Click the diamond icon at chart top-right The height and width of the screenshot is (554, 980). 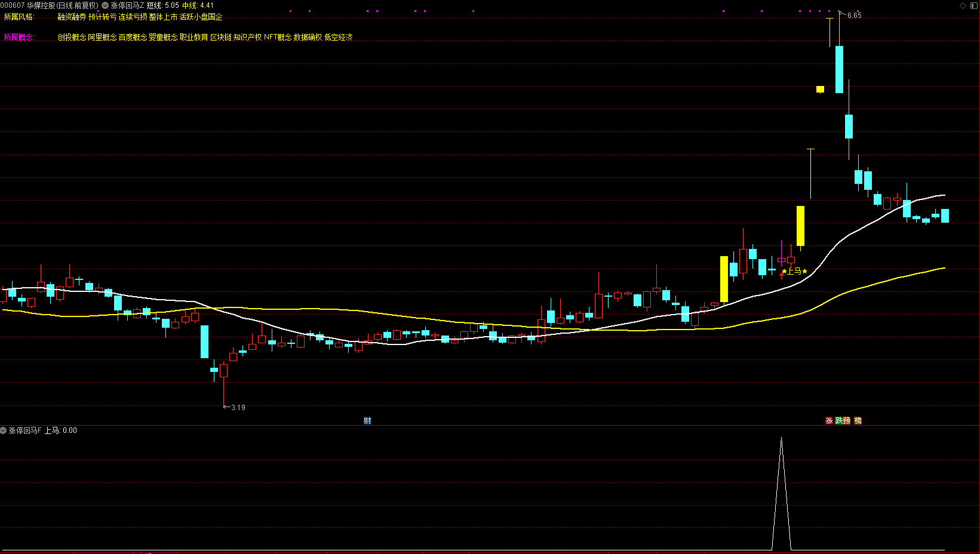coord(963,5)
